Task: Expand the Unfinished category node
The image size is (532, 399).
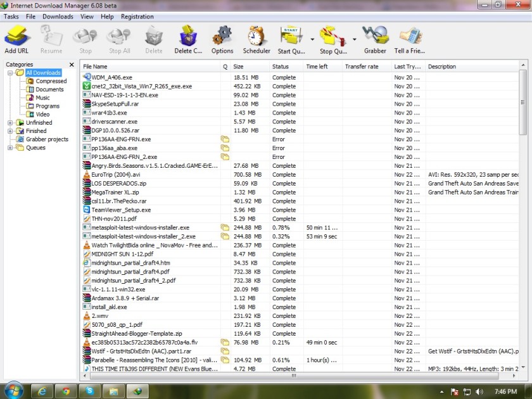Action: click(x=10, y=123)
